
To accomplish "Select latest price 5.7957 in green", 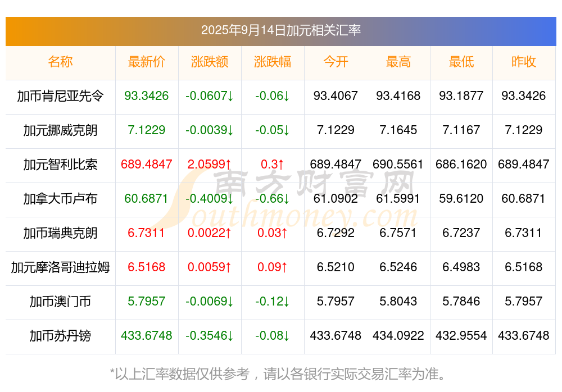I will (147, 302).
